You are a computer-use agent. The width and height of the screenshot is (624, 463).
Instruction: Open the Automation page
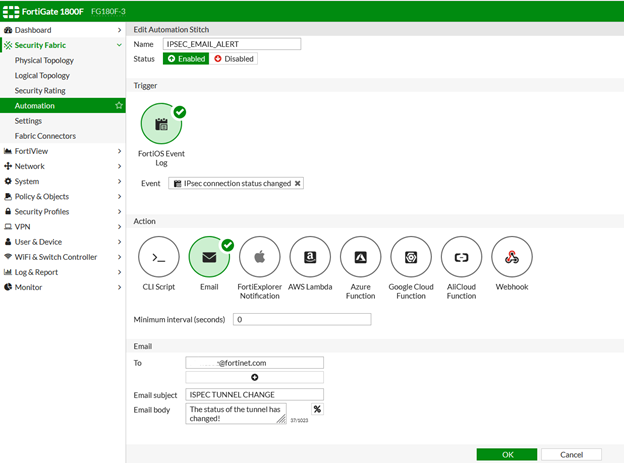(63, 105)
